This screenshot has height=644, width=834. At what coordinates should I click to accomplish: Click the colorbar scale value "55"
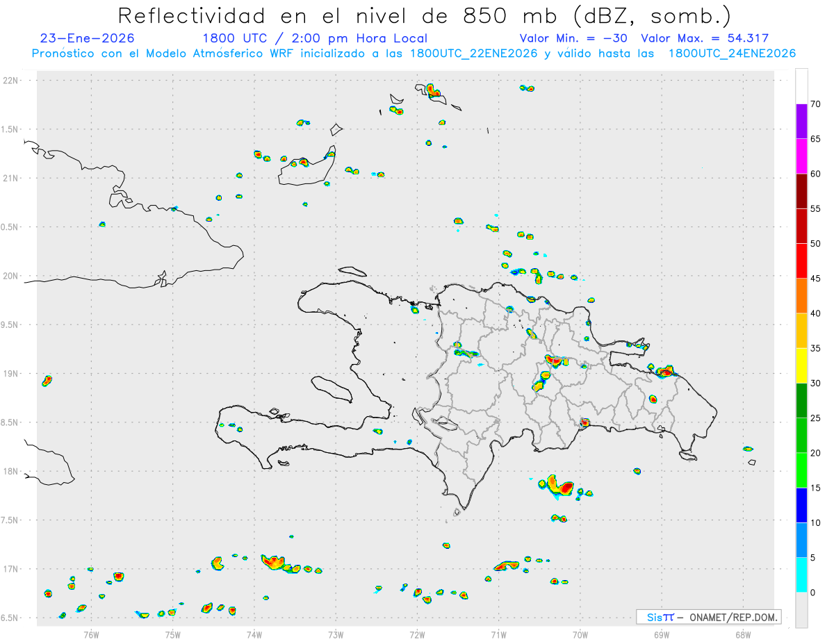[x=815, y=209]
